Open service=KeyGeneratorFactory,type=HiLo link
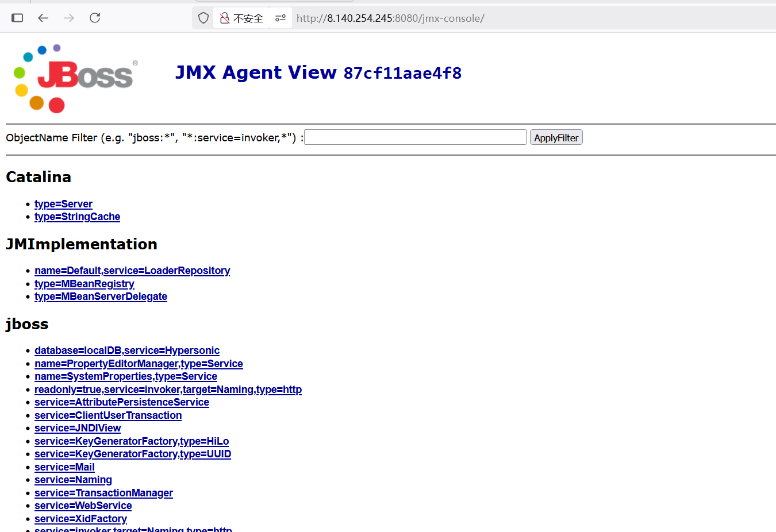Image resolution: width=776 pixels, height=532 pixels. (x=132, y=441)
